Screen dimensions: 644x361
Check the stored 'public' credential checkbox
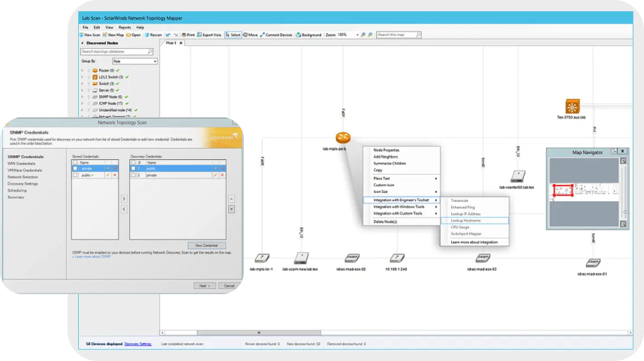75,175
